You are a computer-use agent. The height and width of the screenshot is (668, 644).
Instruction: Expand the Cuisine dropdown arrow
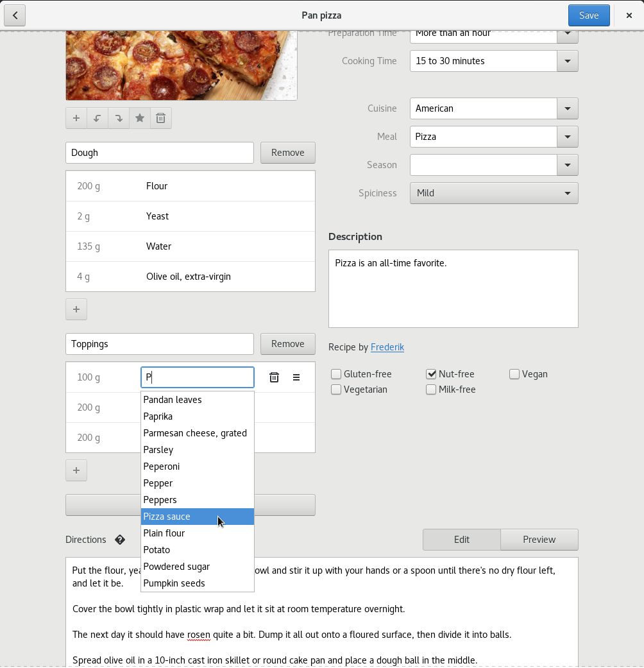coord(567,108)
